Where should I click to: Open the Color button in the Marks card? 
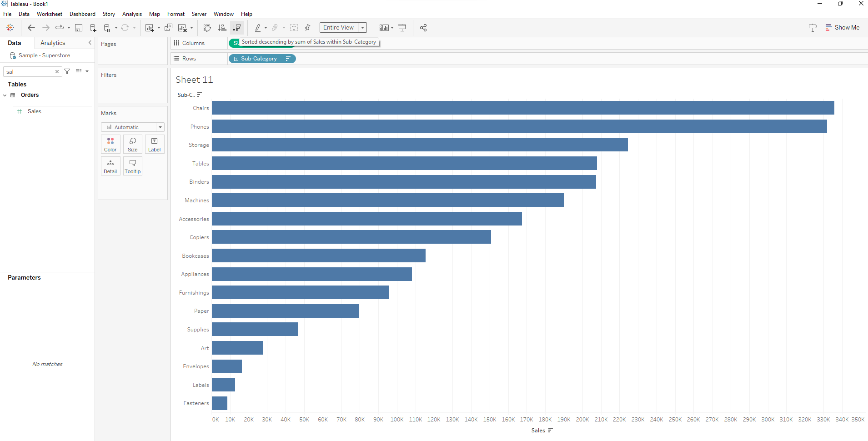tap(110, 144)
